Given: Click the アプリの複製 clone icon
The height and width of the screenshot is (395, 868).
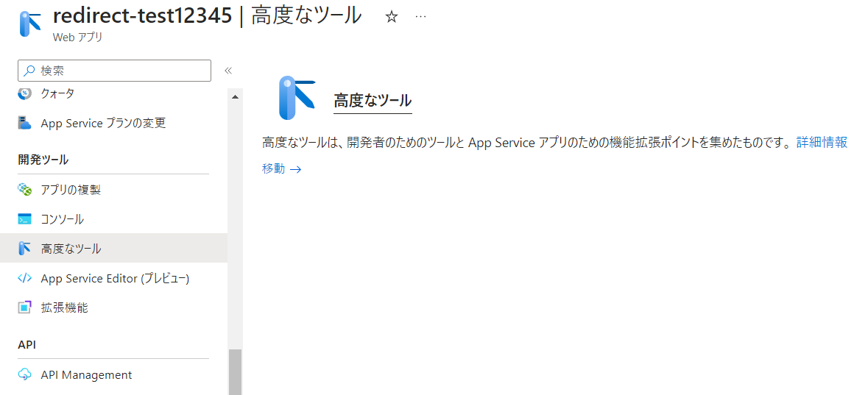Looking at the screenshot, I should tap(25, 190).
